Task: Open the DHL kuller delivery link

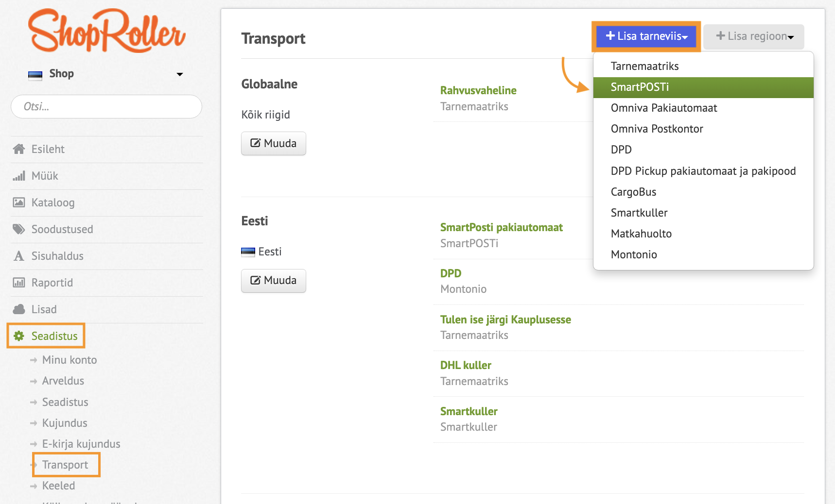Action: (465, 365)
